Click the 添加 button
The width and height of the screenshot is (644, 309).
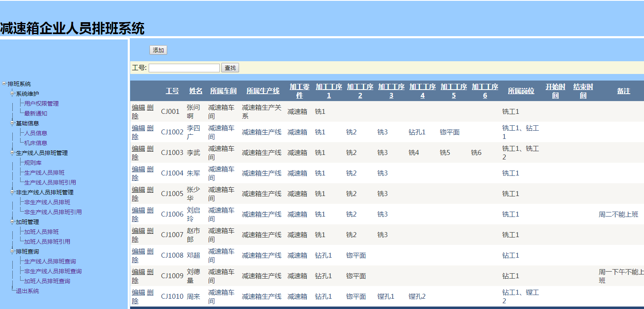point(158,50)
